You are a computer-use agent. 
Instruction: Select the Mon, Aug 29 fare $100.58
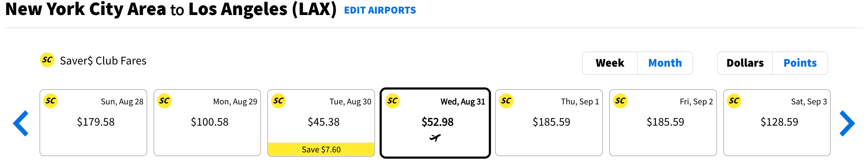209,122
